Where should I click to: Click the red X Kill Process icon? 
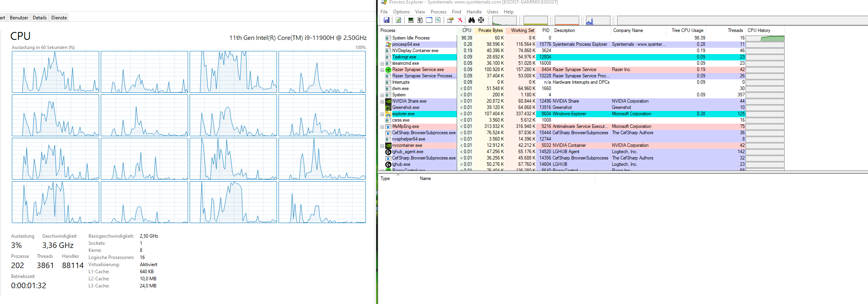(460, 20)
